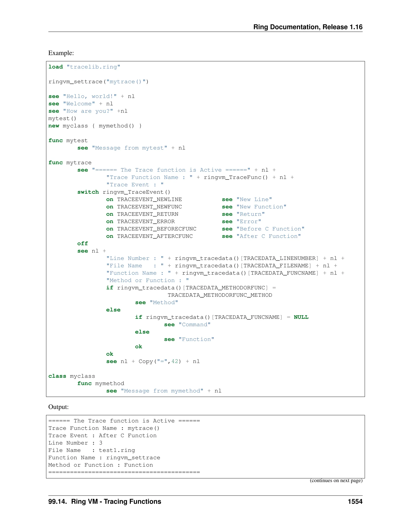Click TRACEDATA_LINENUMBER in the code
411x532 pixels.
click(280, 258)
